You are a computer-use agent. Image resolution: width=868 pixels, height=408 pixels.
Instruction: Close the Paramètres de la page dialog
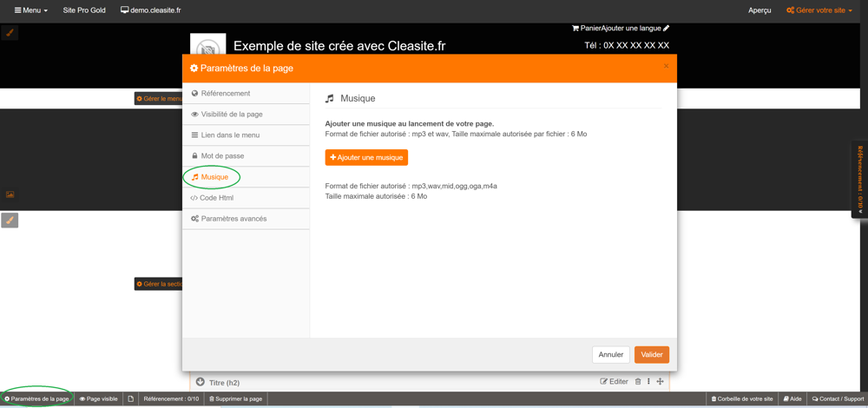click(x=666, y=66)
